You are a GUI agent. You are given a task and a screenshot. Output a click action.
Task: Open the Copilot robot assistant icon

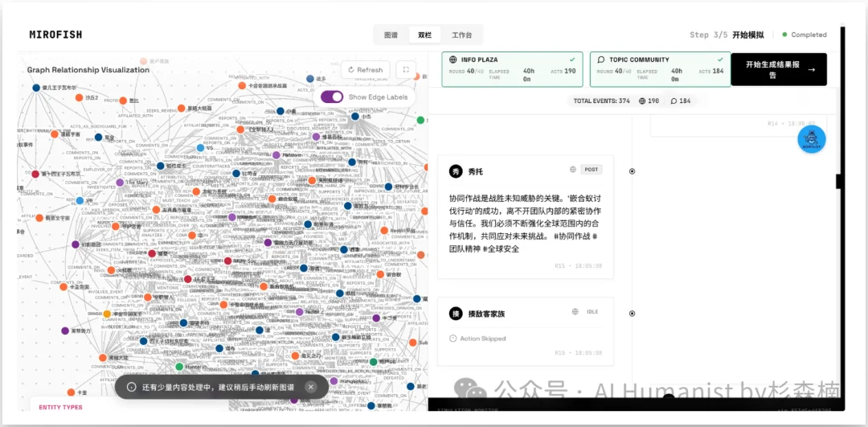click(x=811, y=138)
